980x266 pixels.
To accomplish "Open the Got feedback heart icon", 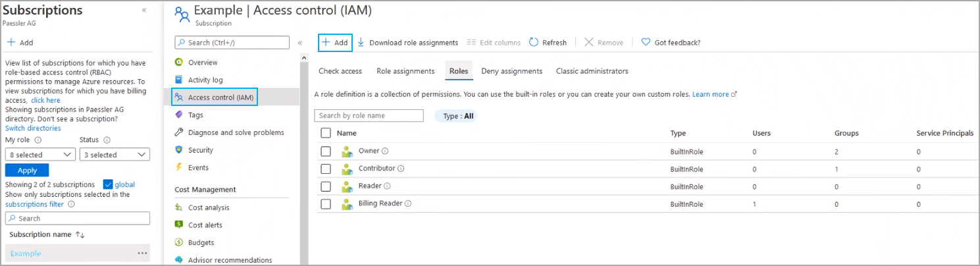I will pyautogui.click(x=646, y=42).
